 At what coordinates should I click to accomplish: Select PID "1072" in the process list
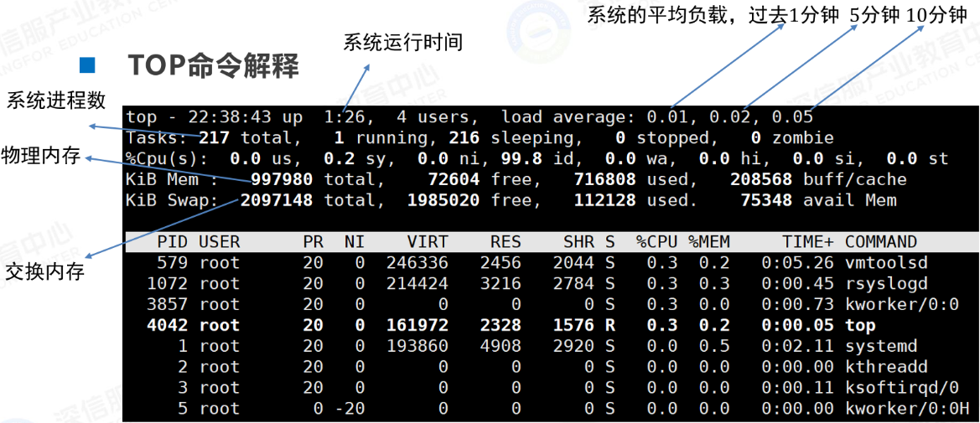[x=168, y=284]
